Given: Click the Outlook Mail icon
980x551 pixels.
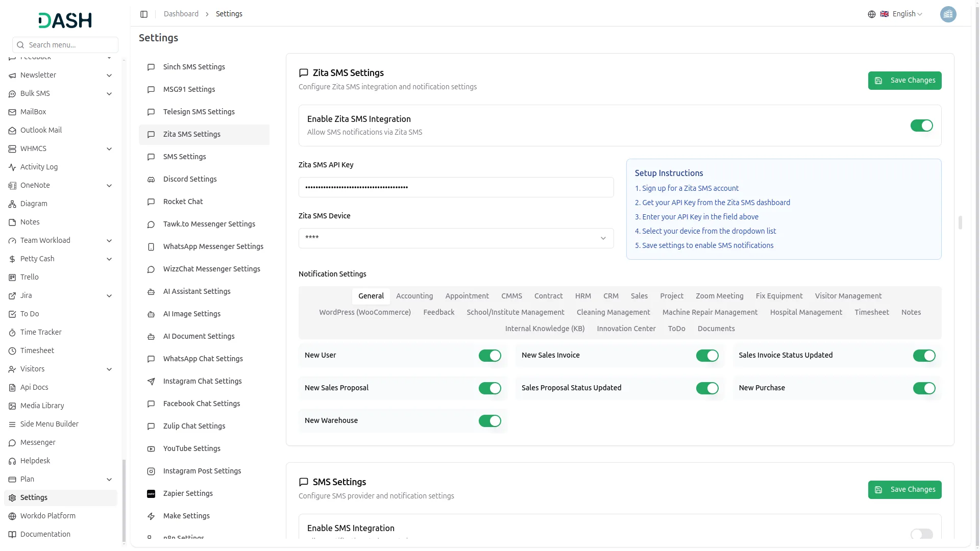Looking at the screenshot, I should [x=12, y=131].
